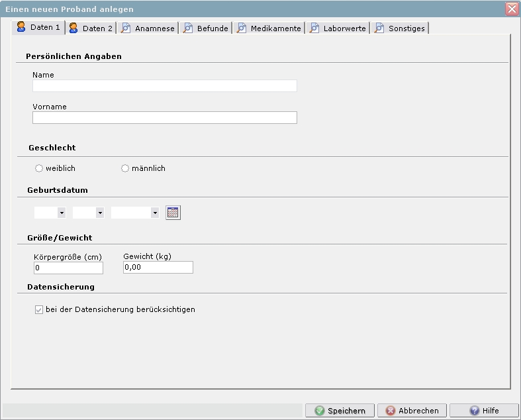The width and height of the screenshot is (521, 420).
Task: Click the red X icon on Abbrechen
Action: click(x=391, y=411)
